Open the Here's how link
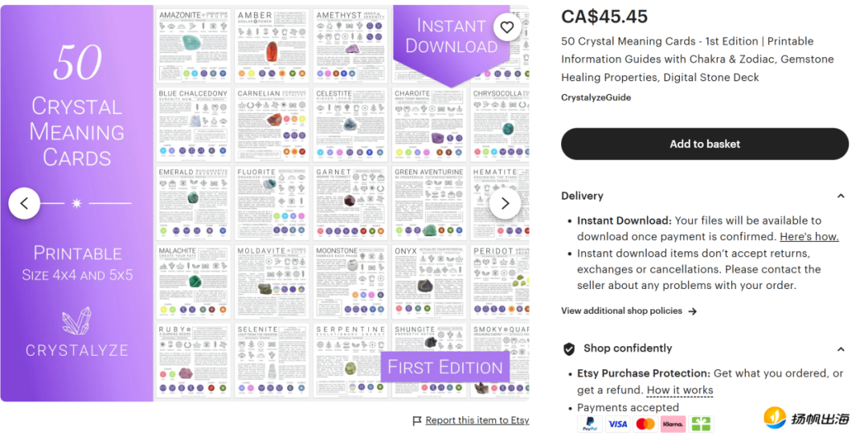 pos(809,236)
